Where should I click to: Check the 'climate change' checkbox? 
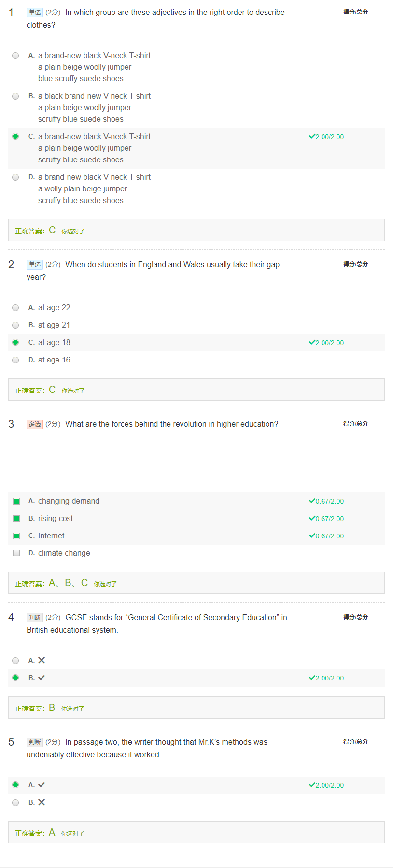(x=16, y=553)
